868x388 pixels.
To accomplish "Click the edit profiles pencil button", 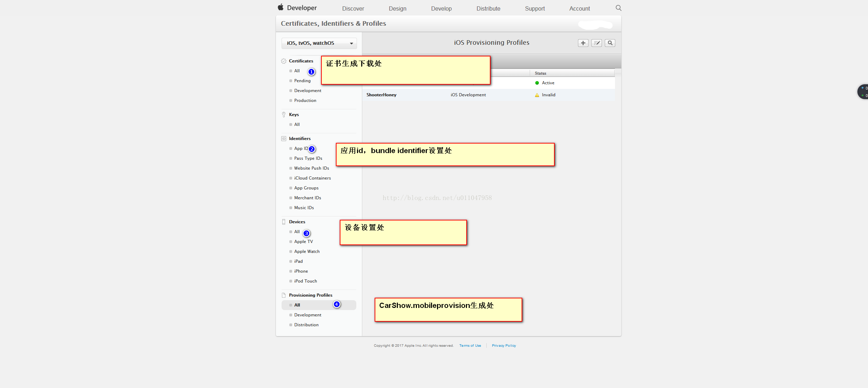I will pyautogui.click(x=597, y=43).
